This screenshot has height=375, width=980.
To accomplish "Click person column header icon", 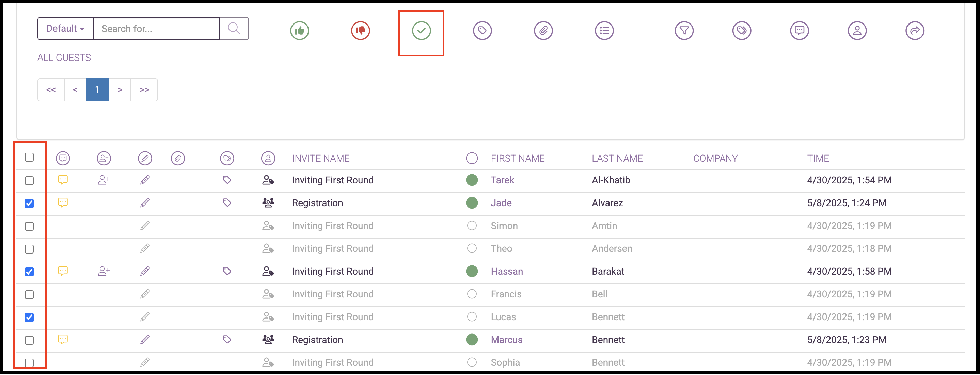I will (268, 158).
